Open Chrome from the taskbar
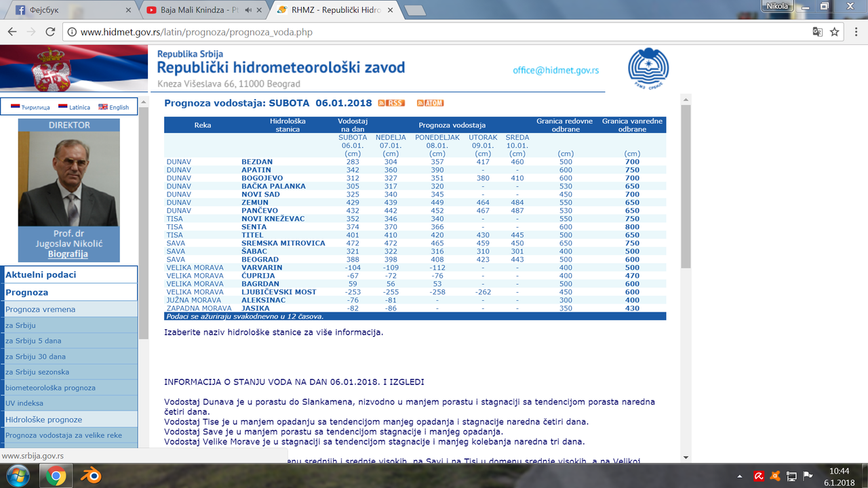 [56, 476]
